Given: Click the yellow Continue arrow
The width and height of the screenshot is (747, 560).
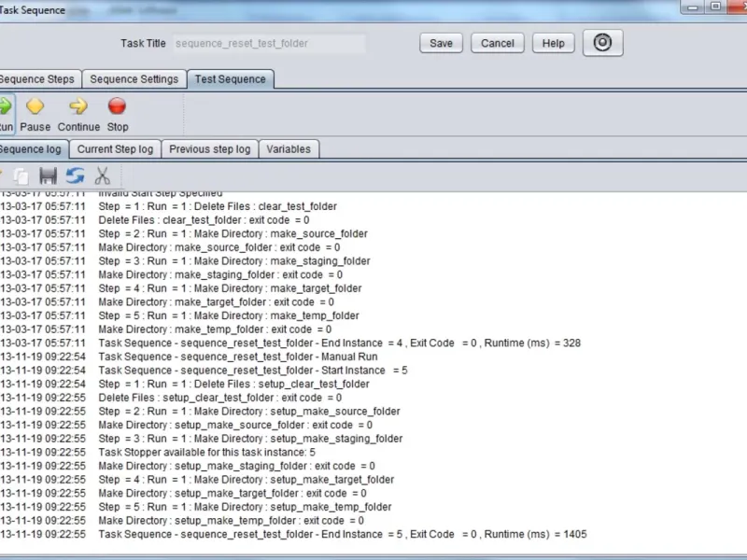Looking at the screenshot, I should (78, 114).
